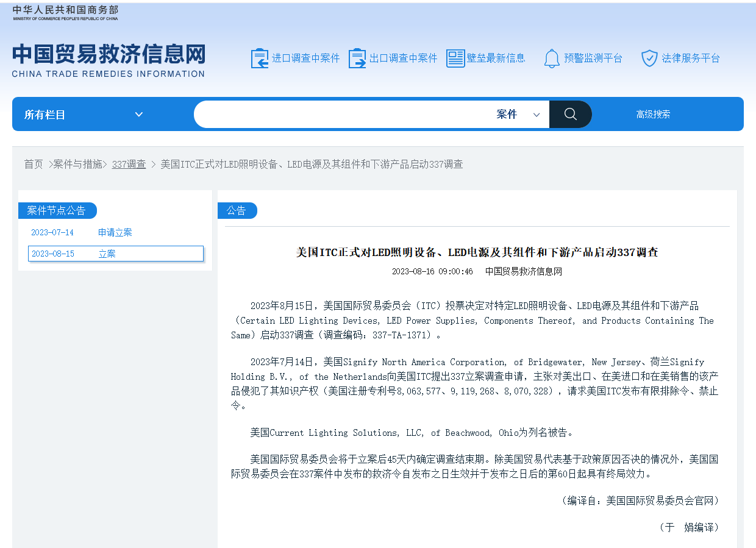Image resolution: width=756 pixels, height=548 pixels.
Task: Open the 出口调查中案件 link
Action: click(x=404, y=59)
